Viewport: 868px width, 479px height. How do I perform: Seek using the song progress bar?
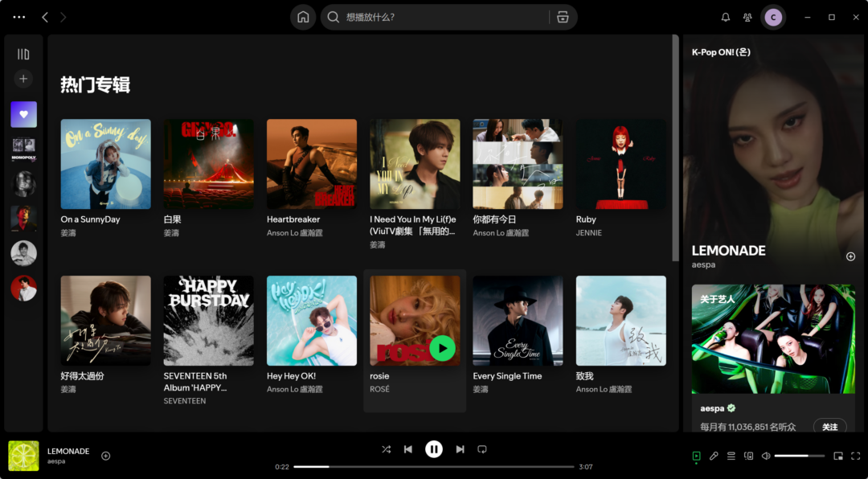click(433, 467)
